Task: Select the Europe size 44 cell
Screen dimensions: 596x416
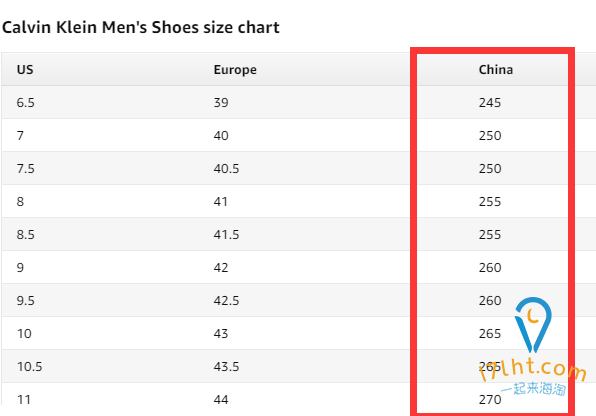Action: (221, 400)
